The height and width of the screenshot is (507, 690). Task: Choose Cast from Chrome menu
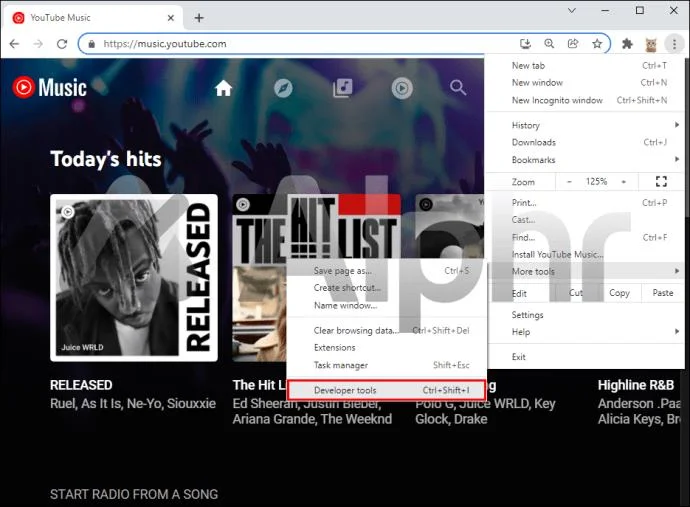(585, 220)
